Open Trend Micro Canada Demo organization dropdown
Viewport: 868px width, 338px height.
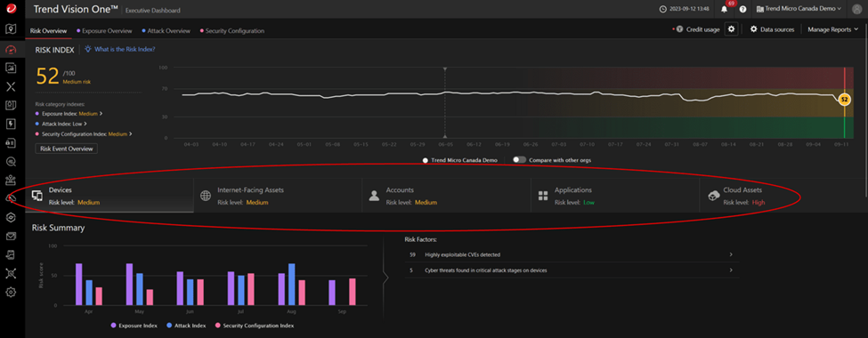point(799,10)
